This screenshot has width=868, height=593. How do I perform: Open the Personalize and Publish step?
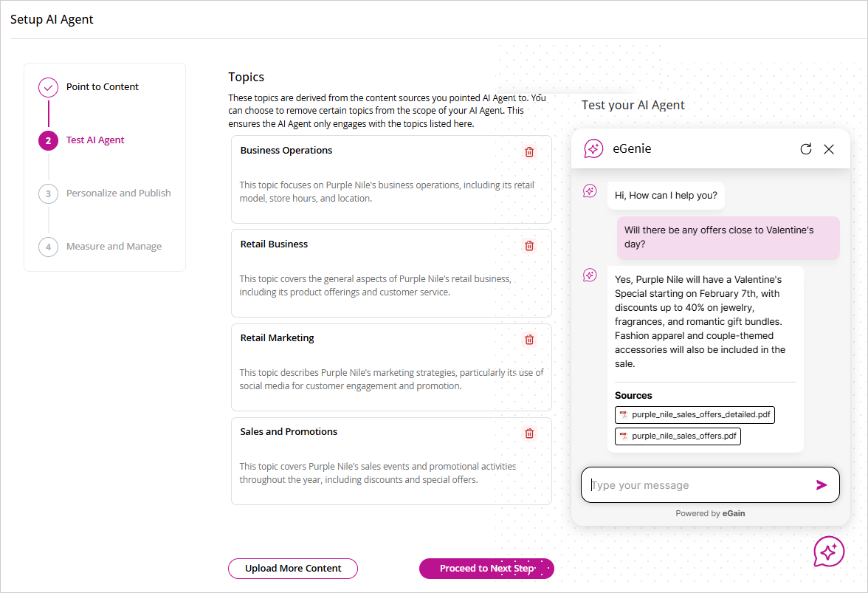point(118,193)
